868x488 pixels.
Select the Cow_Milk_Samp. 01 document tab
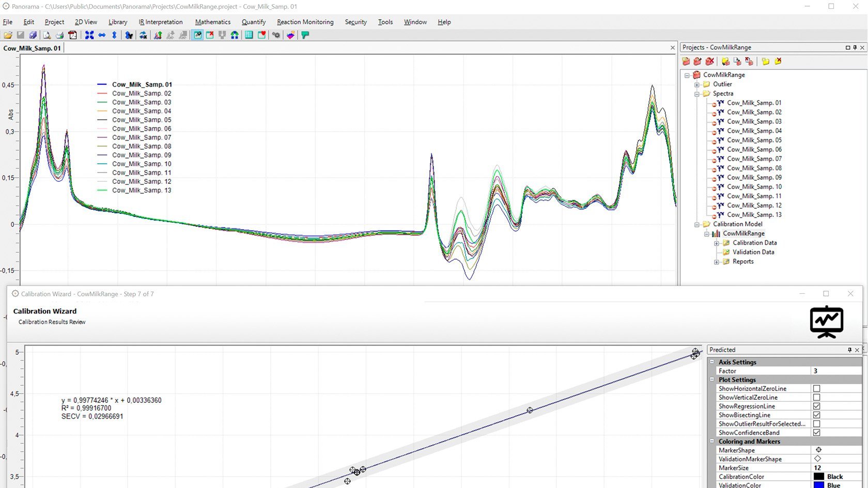[x=32, y=48]
